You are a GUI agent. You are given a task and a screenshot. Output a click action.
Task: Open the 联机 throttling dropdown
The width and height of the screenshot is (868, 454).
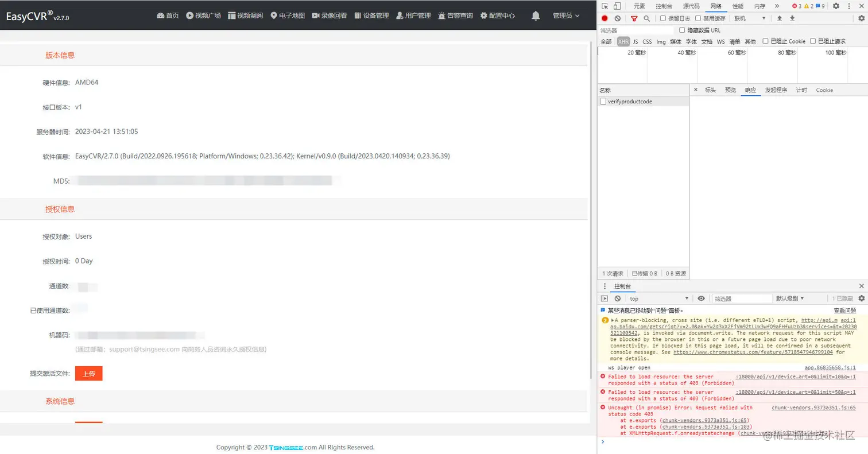pyautogui.click(x=750, y=18)
